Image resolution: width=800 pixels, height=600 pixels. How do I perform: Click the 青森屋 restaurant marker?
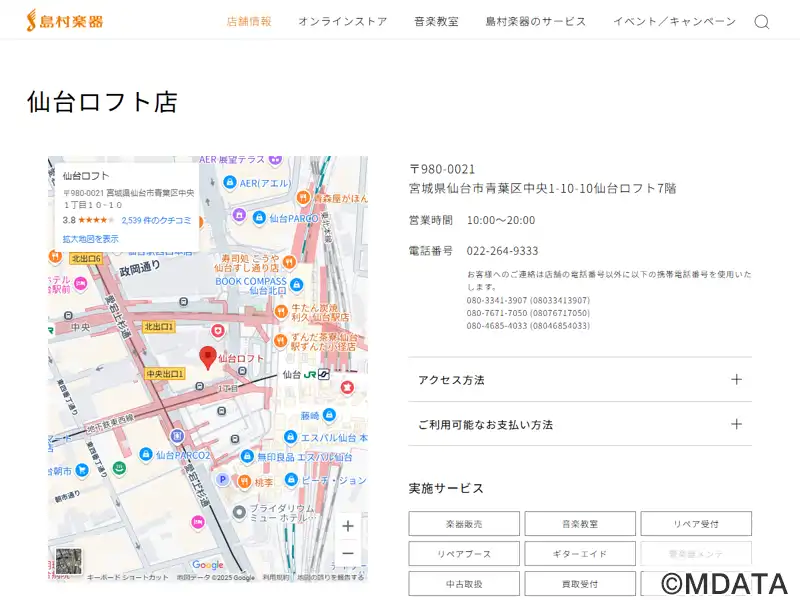(303, 197)
